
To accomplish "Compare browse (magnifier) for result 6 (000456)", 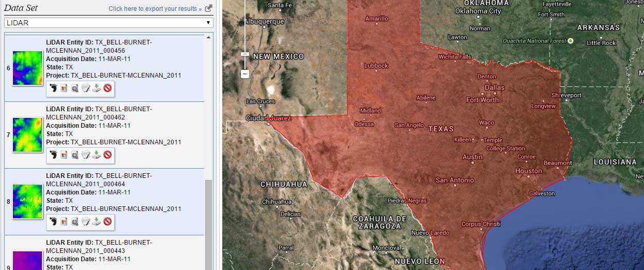I will (75, 88).
